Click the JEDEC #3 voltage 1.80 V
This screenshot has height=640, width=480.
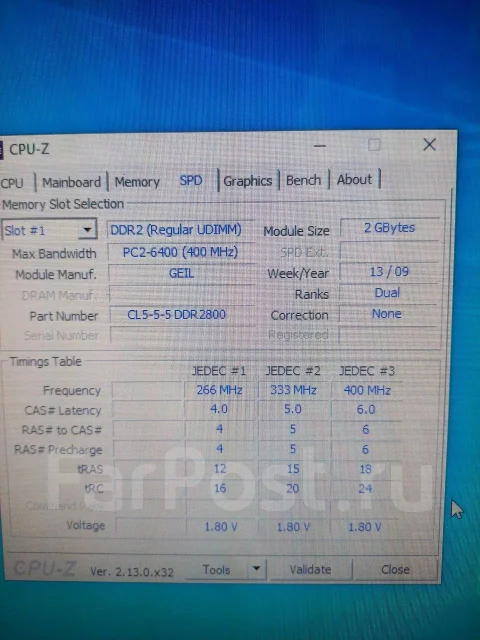coord(364,527)
